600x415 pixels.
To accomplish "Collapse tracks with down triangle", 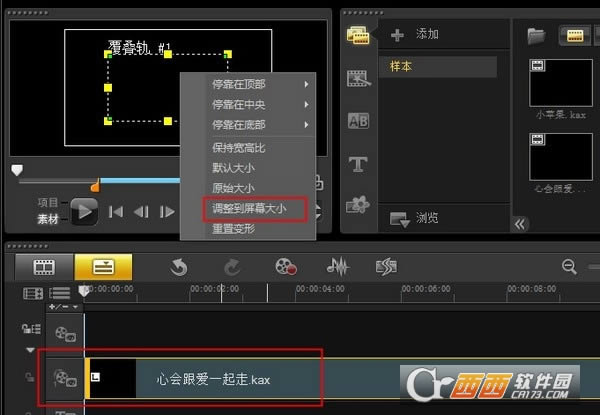I will coord(30,350).
